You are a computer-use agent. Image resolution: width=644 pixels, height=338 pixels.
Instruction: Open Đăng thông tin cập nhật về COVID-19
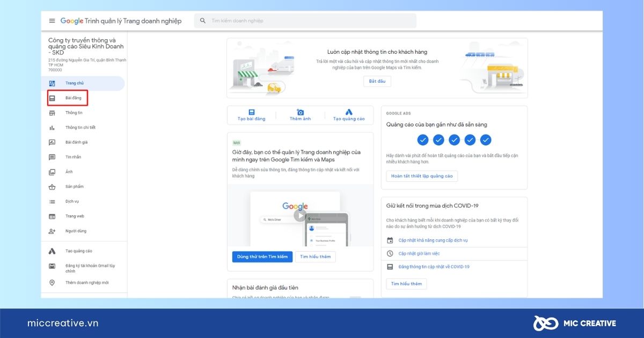point(434,267)
